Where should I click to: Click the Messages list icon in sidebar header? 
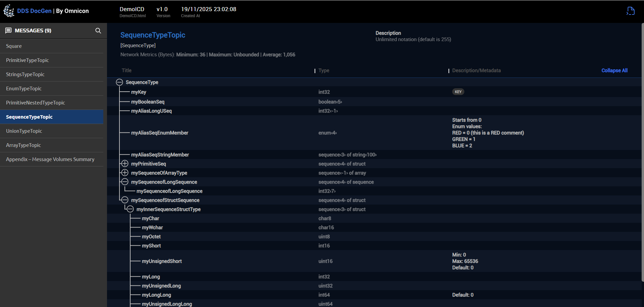click(x=8, y=31)
